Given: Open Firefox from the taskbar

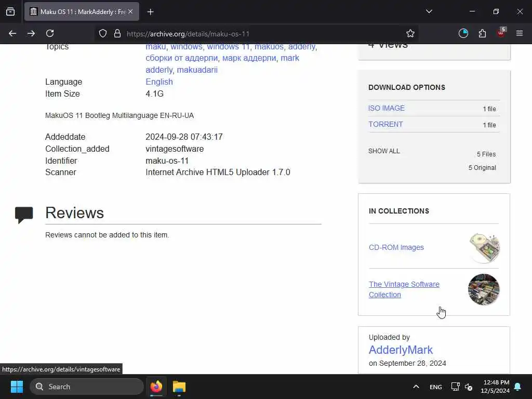Looking at the screenshot, I should click(156, 387).
